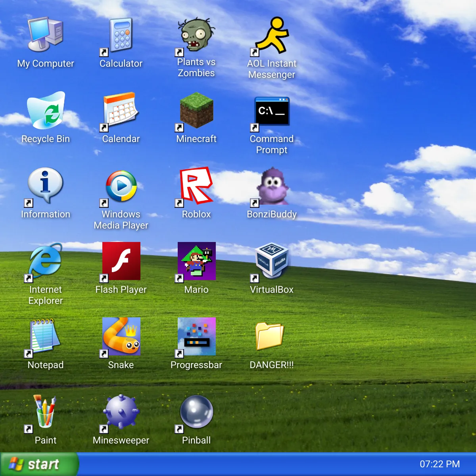Open the Plants vs Zombies game icon
Screen dimensions: 476x476
pos(196,35)
